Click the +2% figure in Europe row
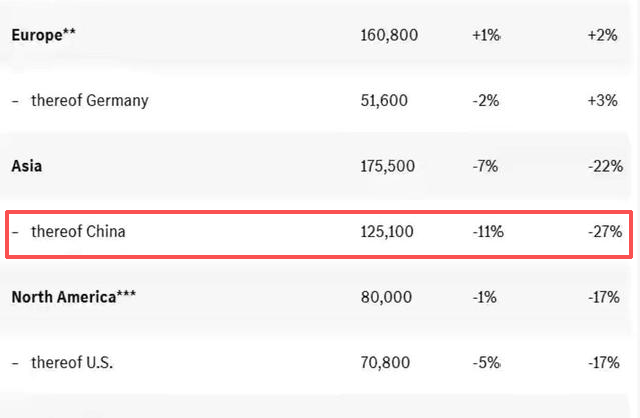 point(603,35)
